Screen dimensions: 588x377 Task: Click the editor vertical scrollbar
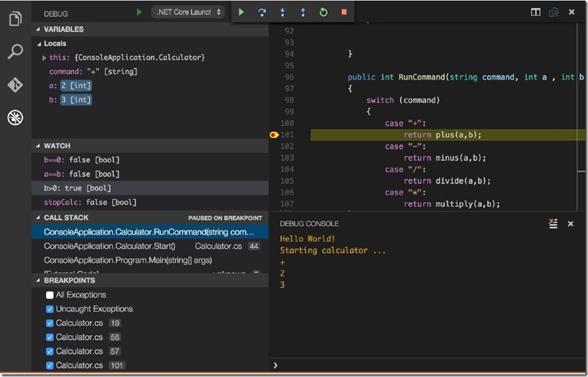coord(581,116)
